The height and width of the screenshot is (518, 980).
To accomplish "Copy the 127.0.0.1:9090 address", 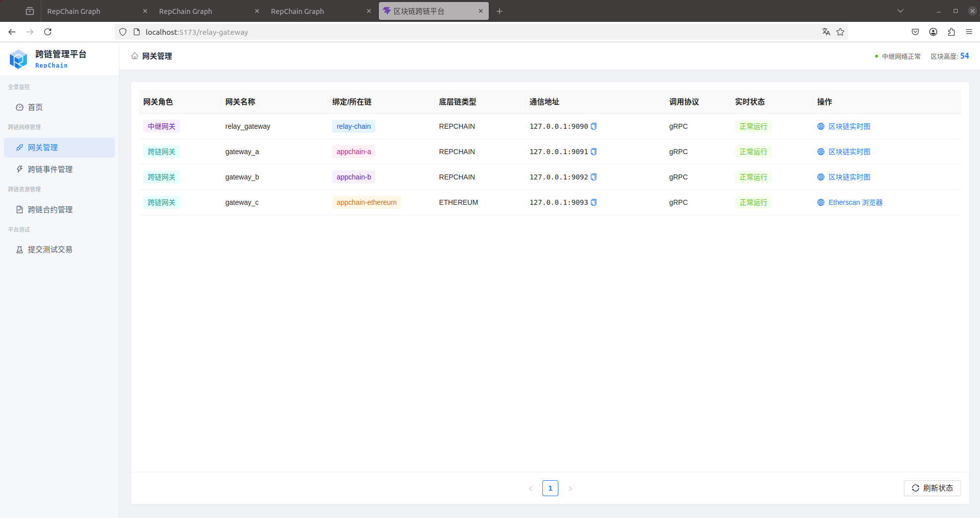I will click(x=594, y=126).
